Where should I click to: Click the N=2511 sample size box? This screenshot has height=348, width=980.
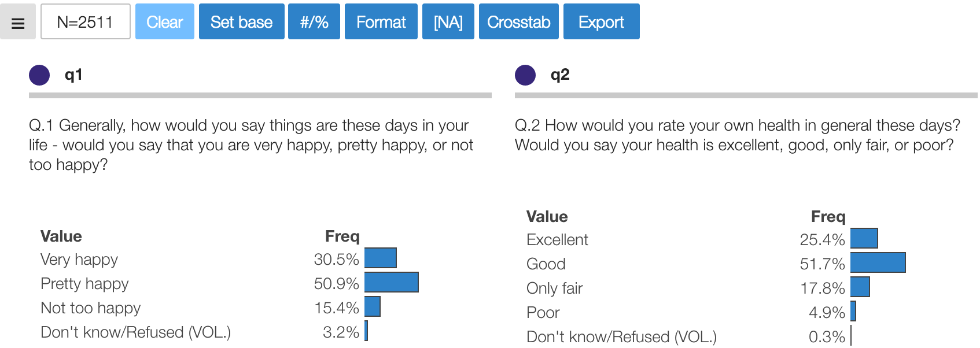click(x=86, y=22)
